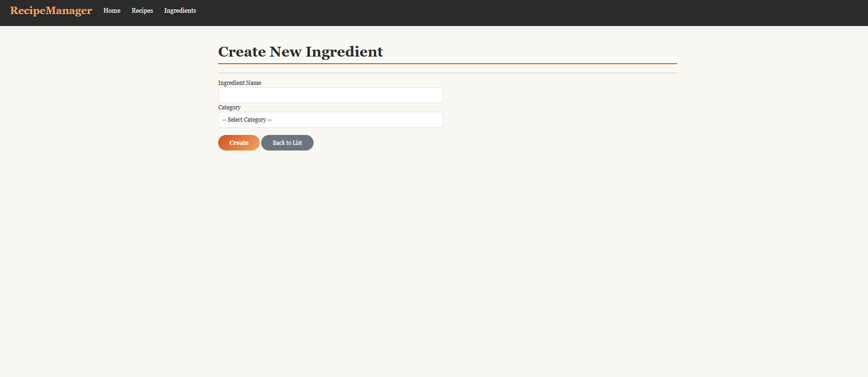This screenshot has height=377, width=868.
Task: Focus the Ingredient Name text box
Action: (x=331, y=95)
